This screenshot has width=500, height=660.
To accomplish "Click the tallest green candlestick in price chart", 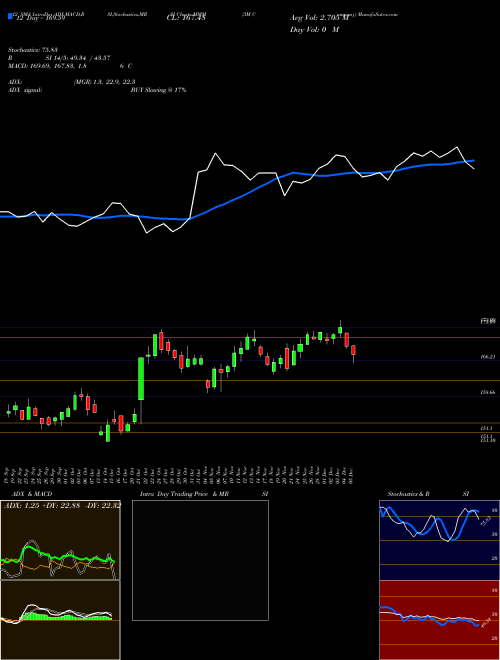I will tap(141, 379).
